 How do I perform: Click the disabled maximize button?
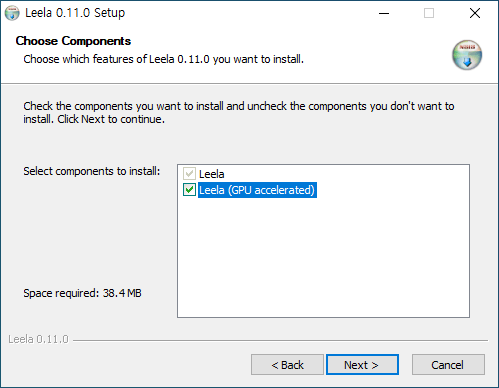point(429,13)
